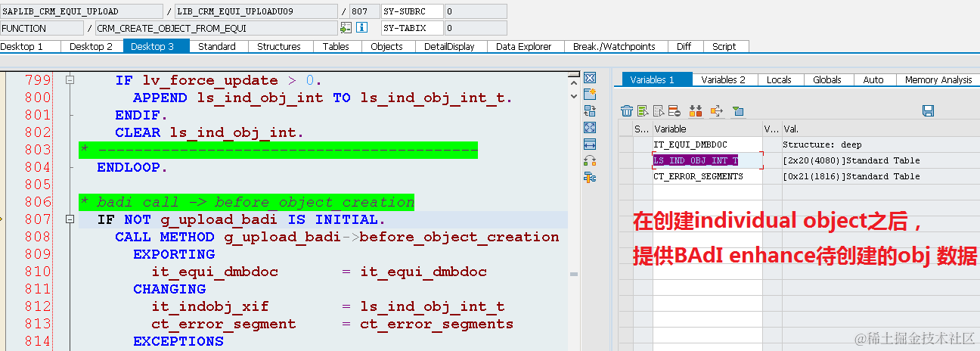Open the Objects tab

[x=387, y=46]
